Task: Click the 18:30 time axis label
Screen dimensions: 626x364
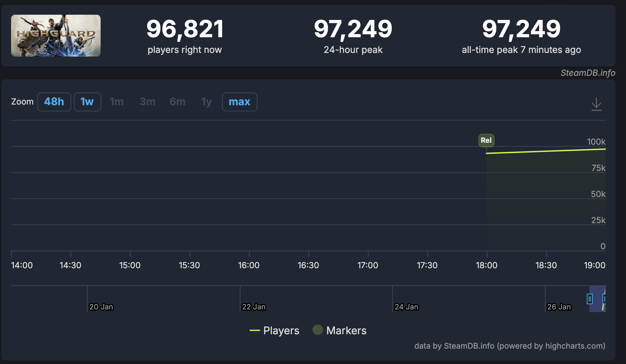Action: (546, 265)
